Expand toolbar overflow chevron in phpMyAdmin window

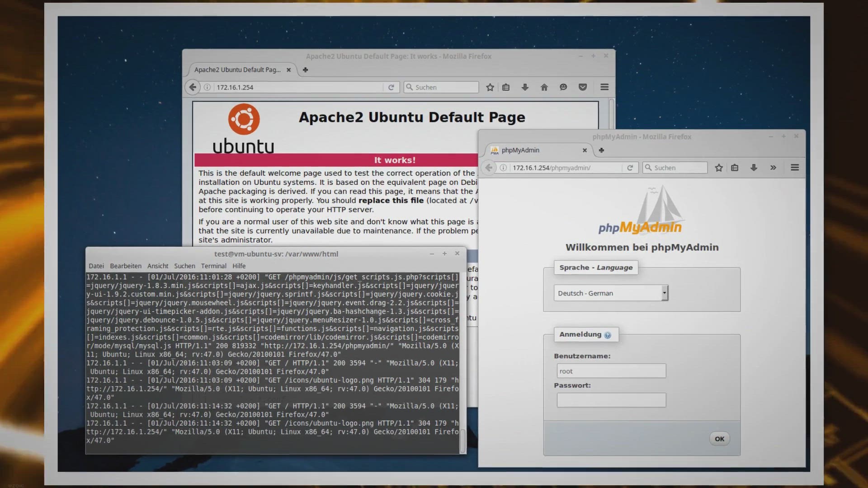point(773,168)
